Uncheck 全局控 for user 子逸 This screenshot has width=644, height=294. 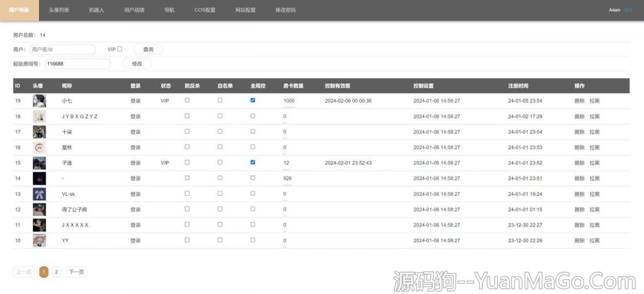click(253, 162)
